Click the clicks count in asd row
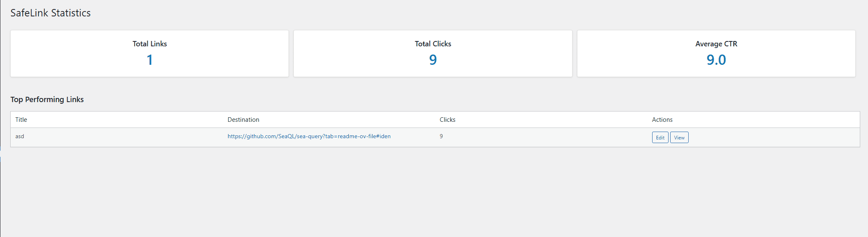The height and width of the screenshot is (237, 868). (441, 136)
